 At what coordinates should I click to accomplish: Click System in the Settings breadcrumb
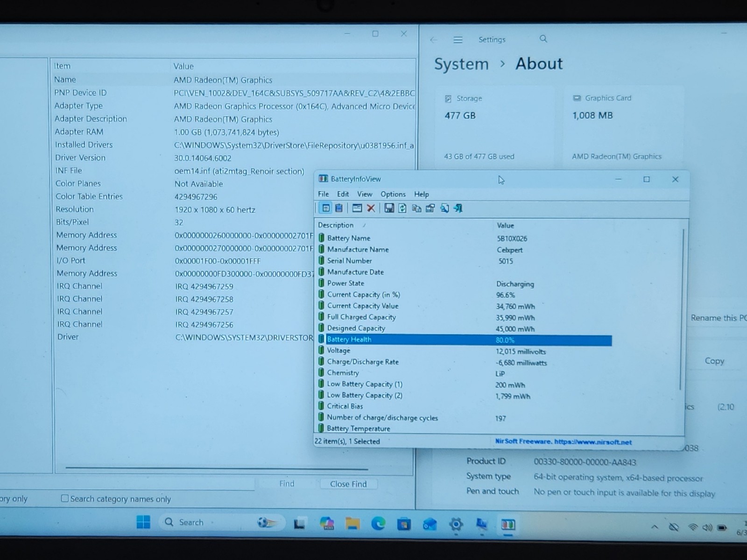[x=461, y=64]
